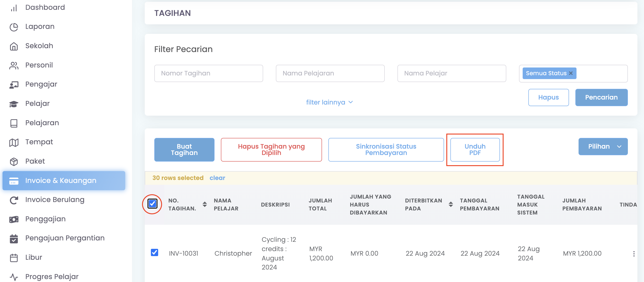This screenshot has width=644, height=282.
Task: Expand the filter lainnya options
Action: pos(329,102)
